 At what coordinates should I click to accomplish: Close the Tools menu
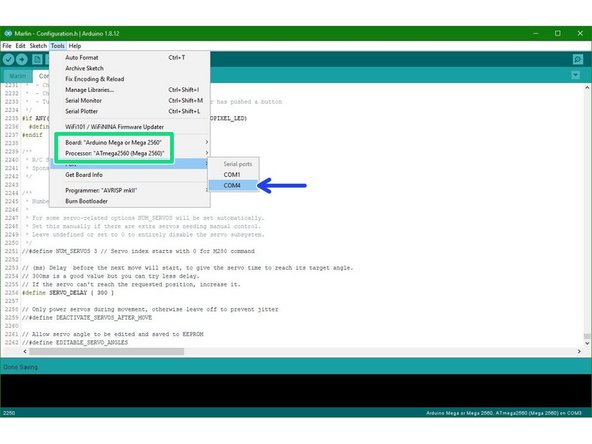point(57,46)
